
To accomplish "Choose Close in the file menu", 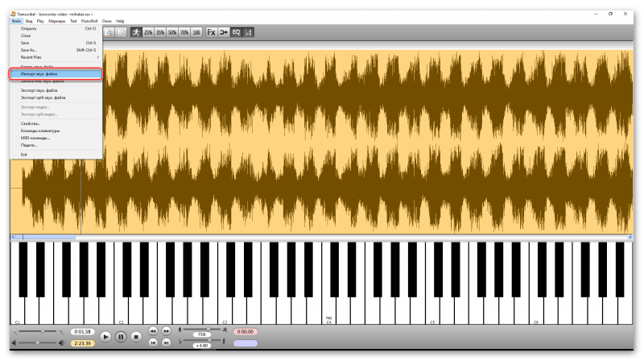I will pyautogui.click(x=56, y=35).
